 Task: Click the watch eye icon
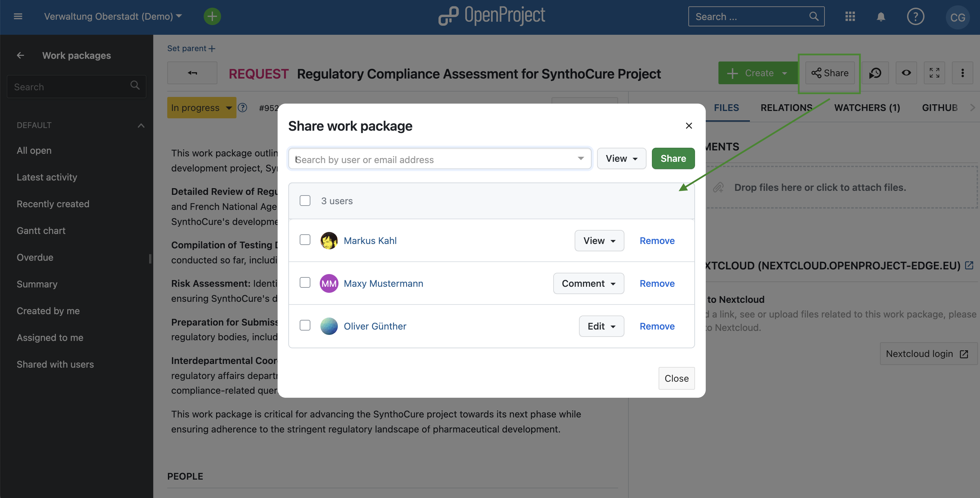[906, 73]
